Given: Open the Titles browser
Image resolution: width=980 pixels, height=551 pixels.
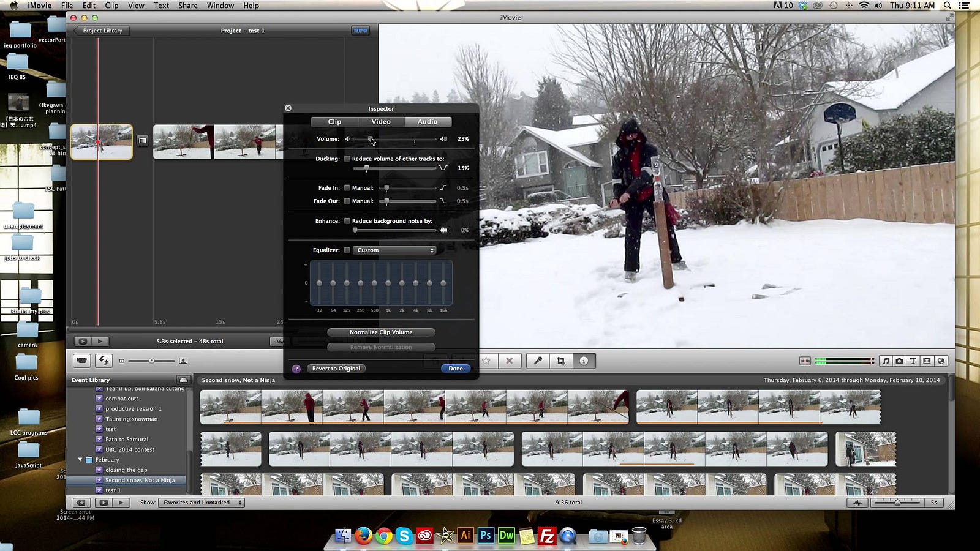Looking at the screenshot, I should point(913,361).
